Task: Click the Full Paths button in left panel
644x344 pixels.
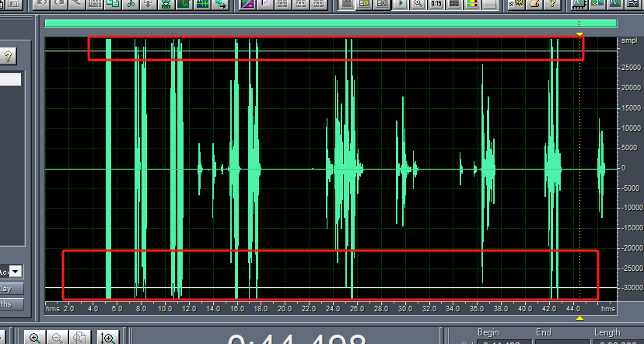Action: [12, 304]
